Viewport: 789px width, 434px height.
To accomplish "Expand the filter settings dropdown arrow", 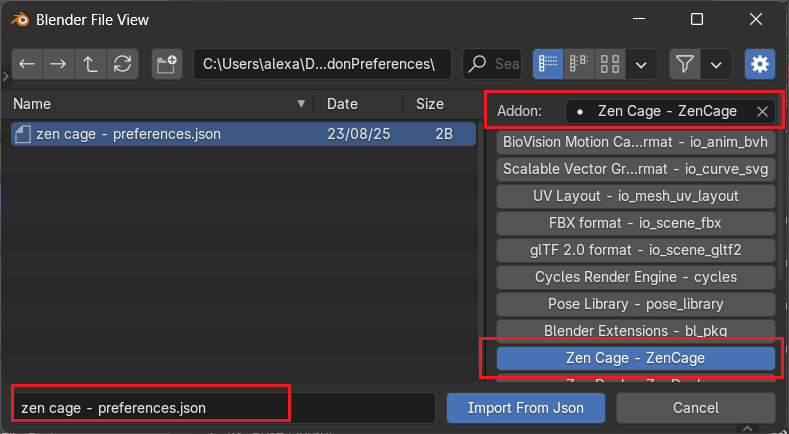I will 716,64.
